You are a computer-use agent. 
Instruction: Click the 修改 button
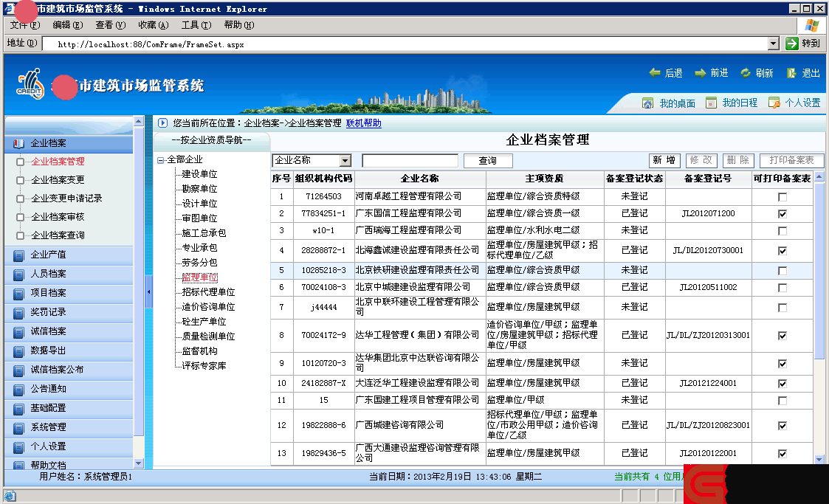click(701, 160)
